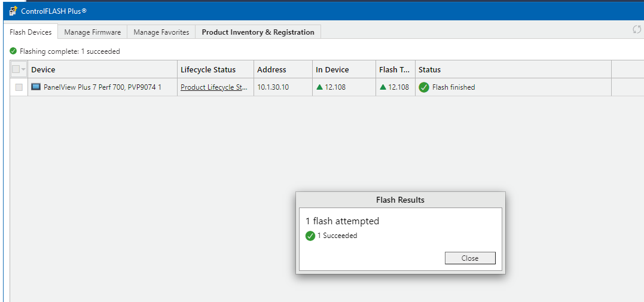This screenshot has width=644, height=302.
Task: Click the 1 flash attempted text in dialog
Action: [342, 221]
